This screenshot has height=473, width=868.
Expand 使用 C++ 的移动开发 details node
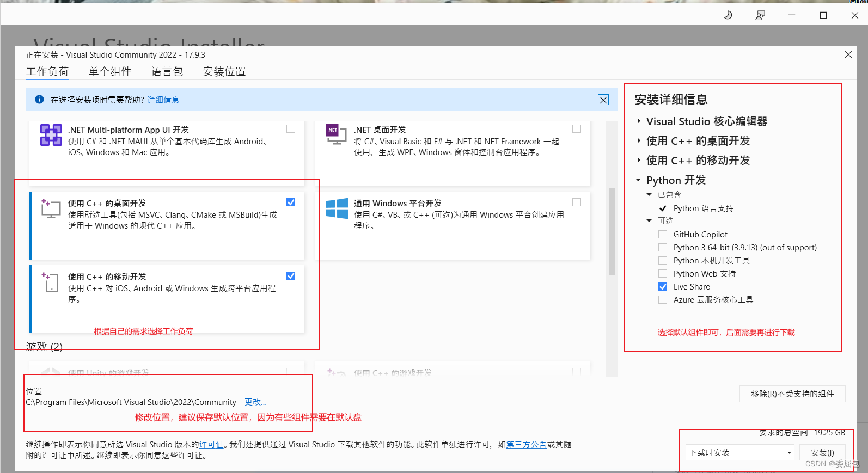click(639, 161)
